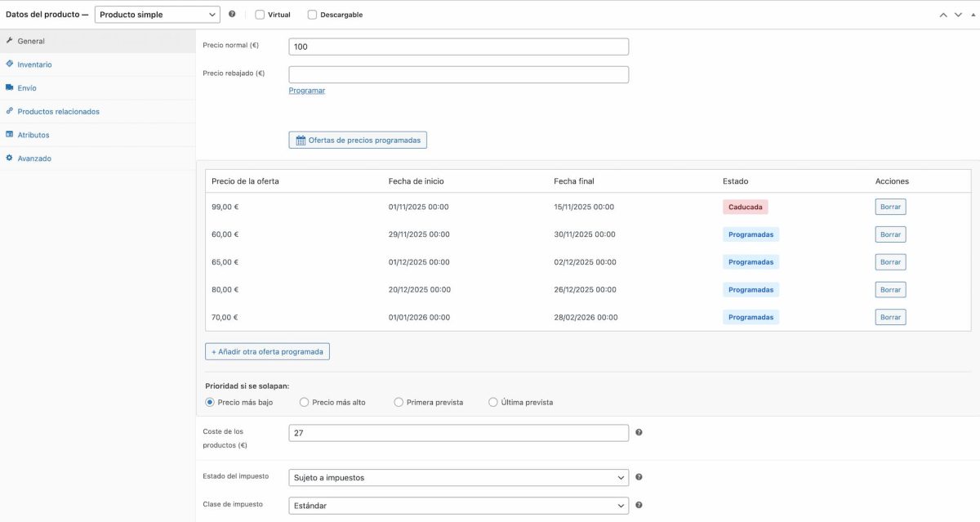980x522 pixels.
Task: Click inside the Precio normal field
Action: tap(457, 46)
